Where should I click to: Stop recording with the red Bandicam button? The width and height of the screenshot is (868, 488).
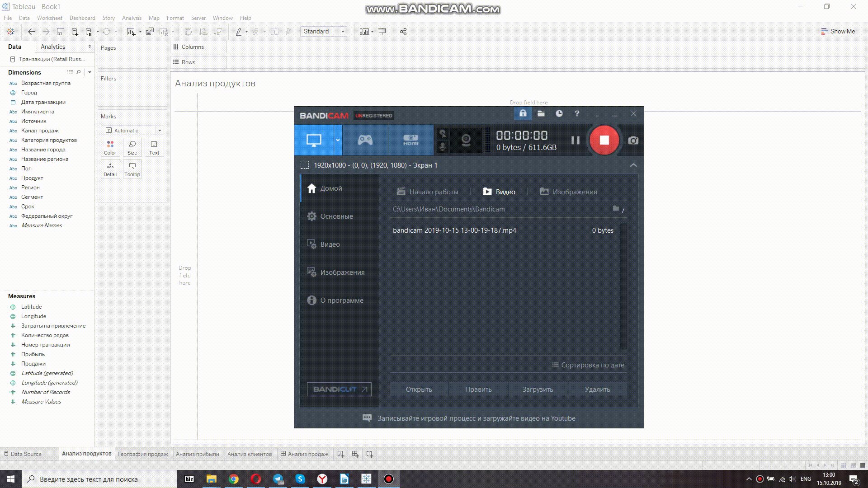coord(604,141)
